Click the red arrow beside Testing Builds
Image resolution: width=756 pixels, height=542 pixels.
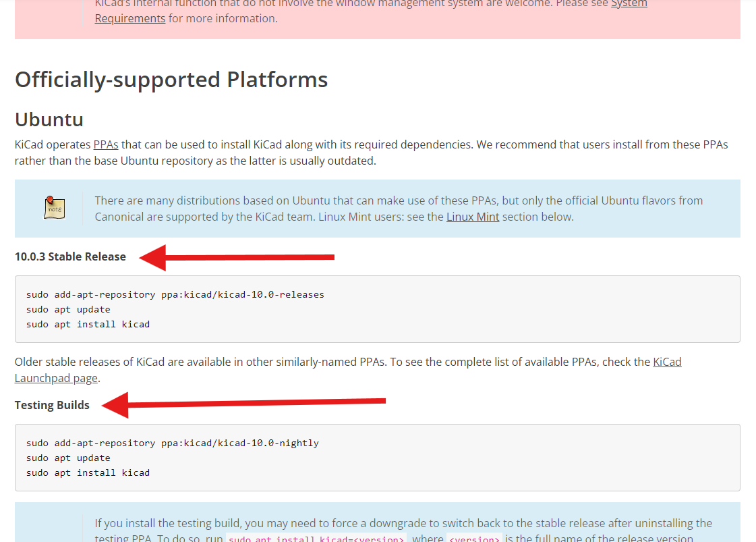pos(244,404)
